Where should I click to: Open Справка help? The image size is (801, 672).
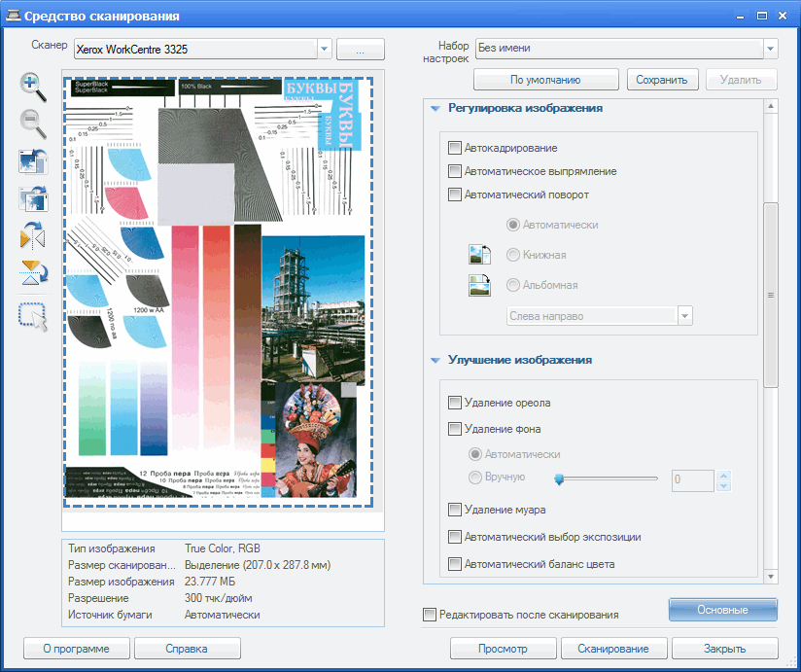pos(187,649)
